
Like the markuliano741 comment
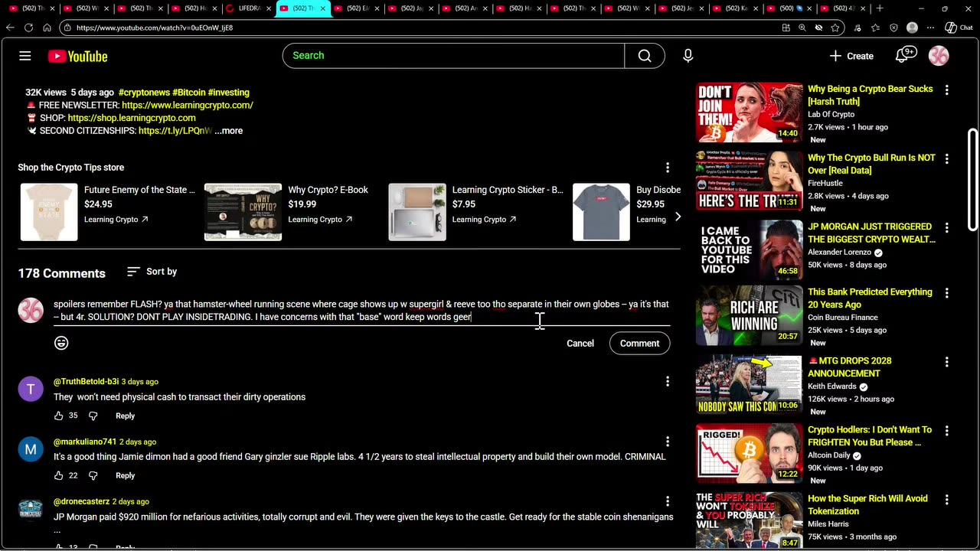[x=59, y=475]
